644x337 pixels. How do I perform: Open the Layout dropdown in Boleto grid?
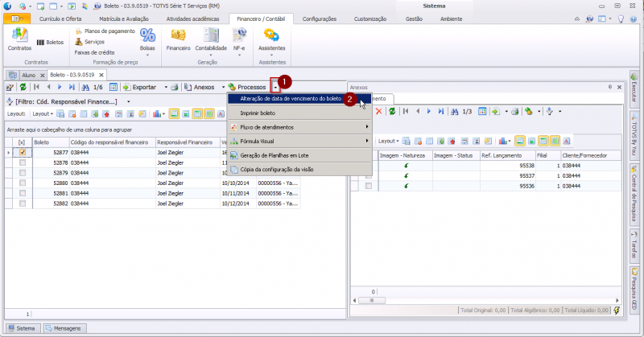tap(43, 113)
